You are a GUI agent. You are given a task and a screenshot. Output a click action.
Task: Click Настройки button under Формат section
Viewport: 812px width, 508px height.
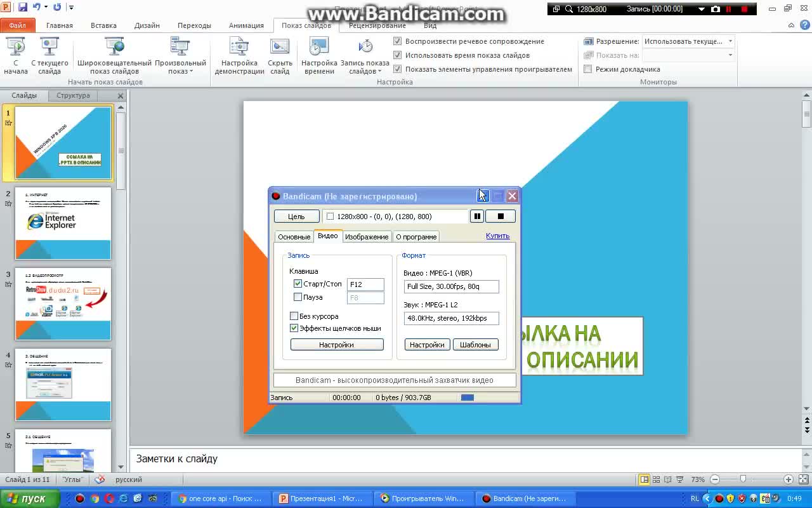pos(427,345)
